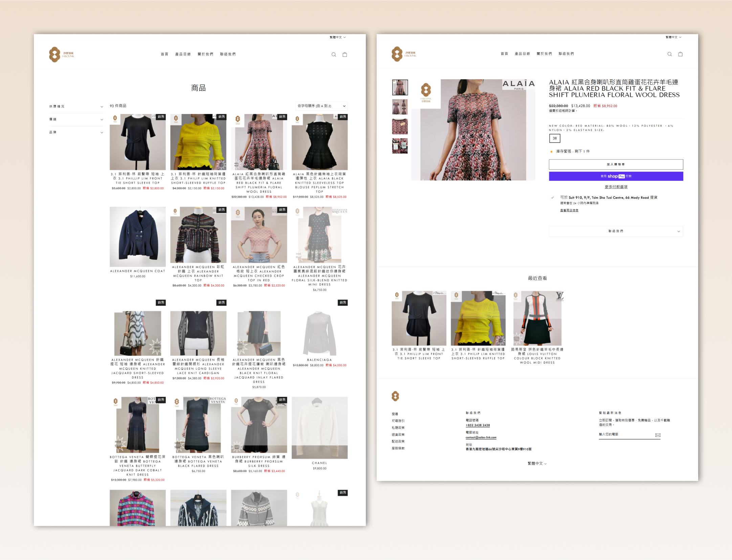The height and width of the screenshot is (560, 732).
Task: Click the search icon in left page header
Action: 334,55
